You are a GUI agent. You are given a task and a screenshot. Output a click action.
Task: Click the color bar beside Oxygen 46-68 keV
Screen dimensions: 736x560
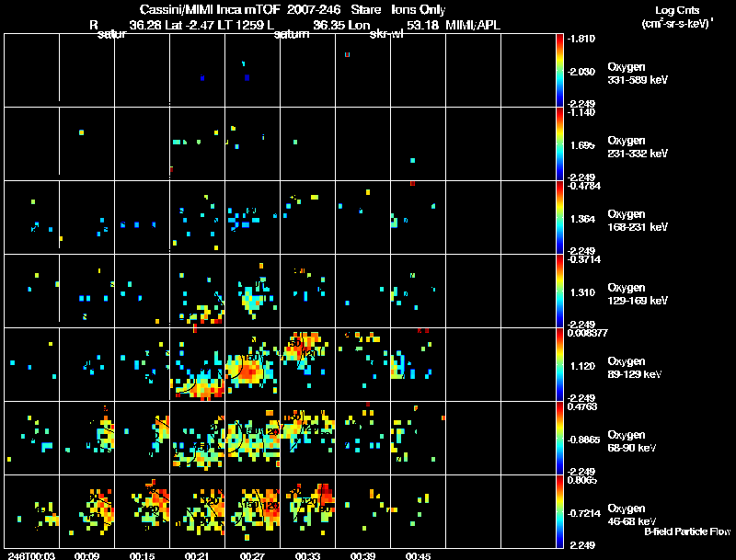click(x=559, y=511)
